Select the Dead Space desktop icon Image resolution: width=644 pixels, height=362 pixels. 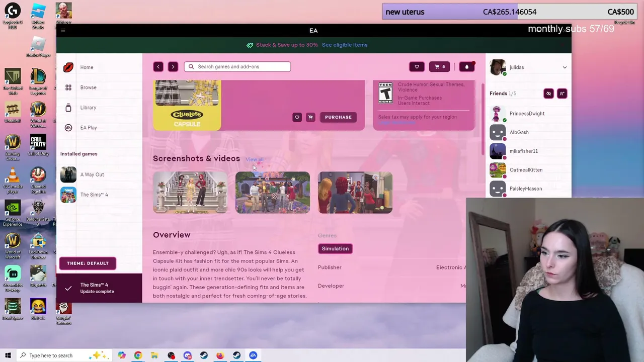click(x=13, y=309)
